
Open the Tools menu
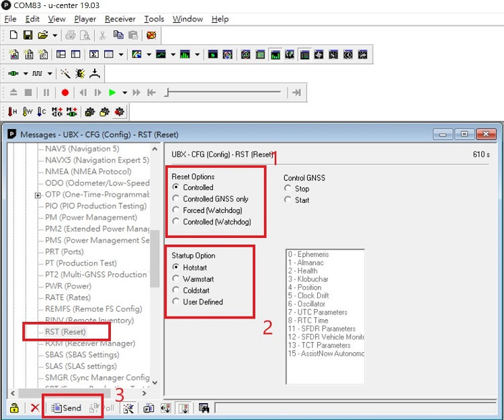[x=154, y=19]
